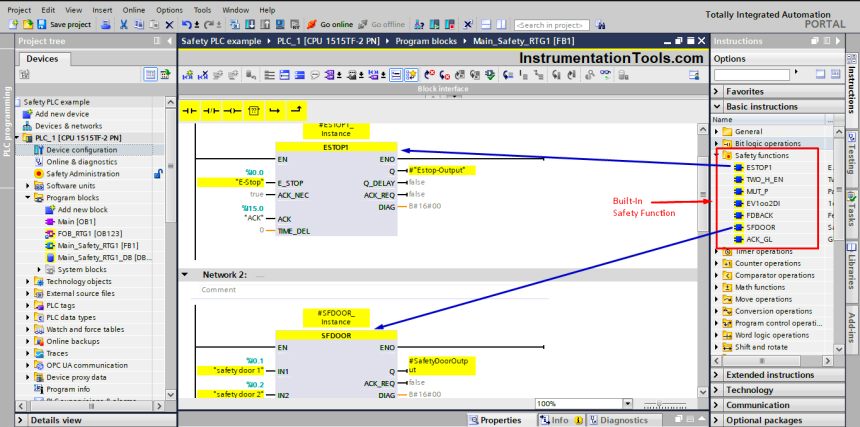Click the Print icon in main toolbar

[106, 25]
